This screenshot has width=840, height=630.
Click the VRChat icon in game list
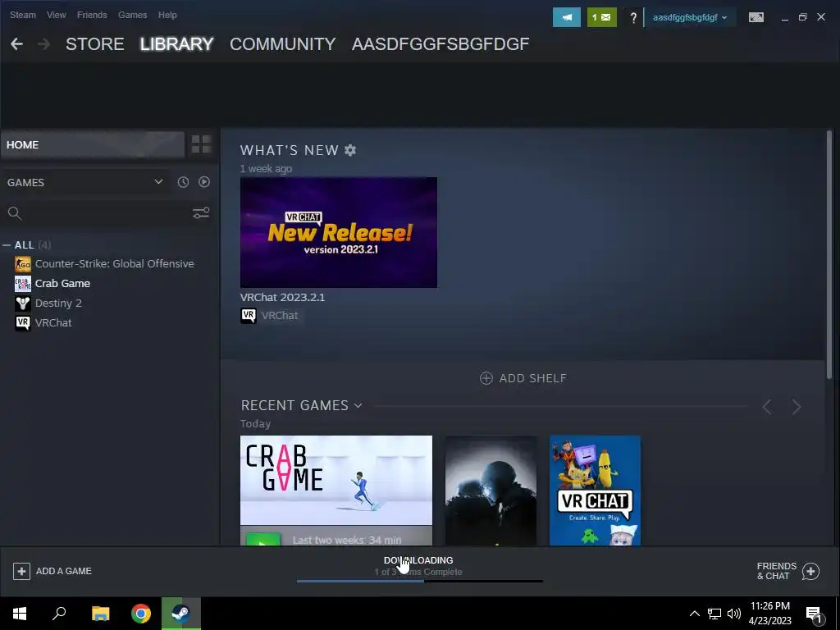[x=22, y=322]
